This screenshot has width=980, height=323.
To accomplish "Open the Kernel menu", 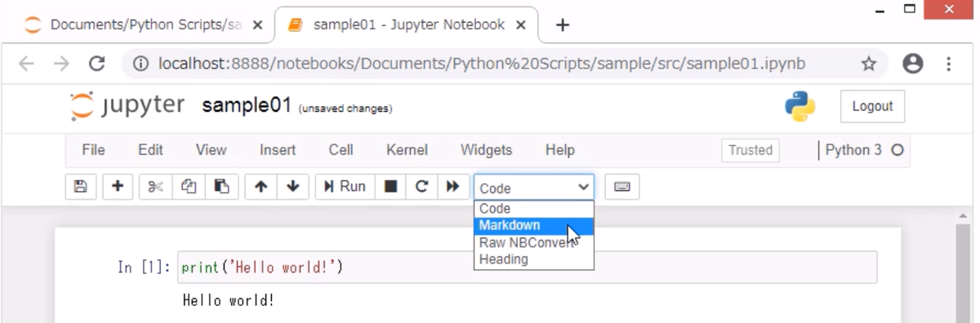I will point(407,150).
